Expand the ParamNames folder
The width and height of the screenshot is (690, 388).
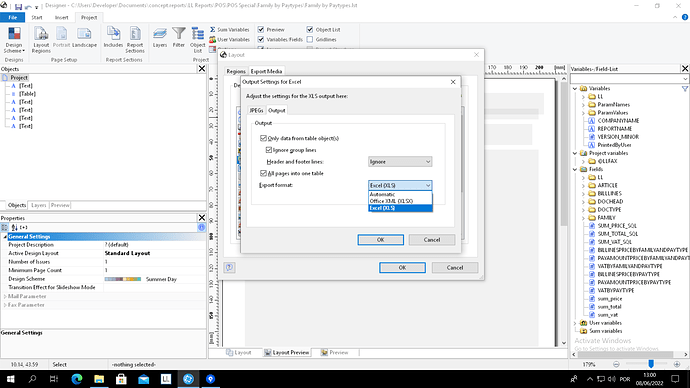pyautogui.click(x=584, y=105)
